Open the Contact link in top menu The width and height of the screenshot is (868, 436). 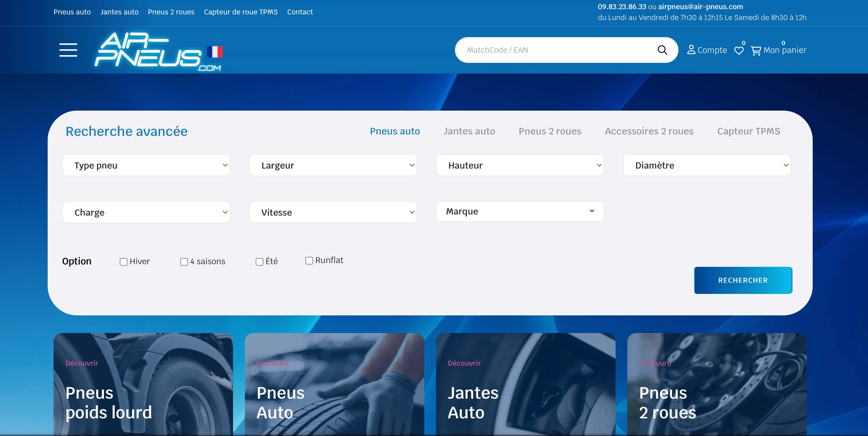(x=300, y=12)
